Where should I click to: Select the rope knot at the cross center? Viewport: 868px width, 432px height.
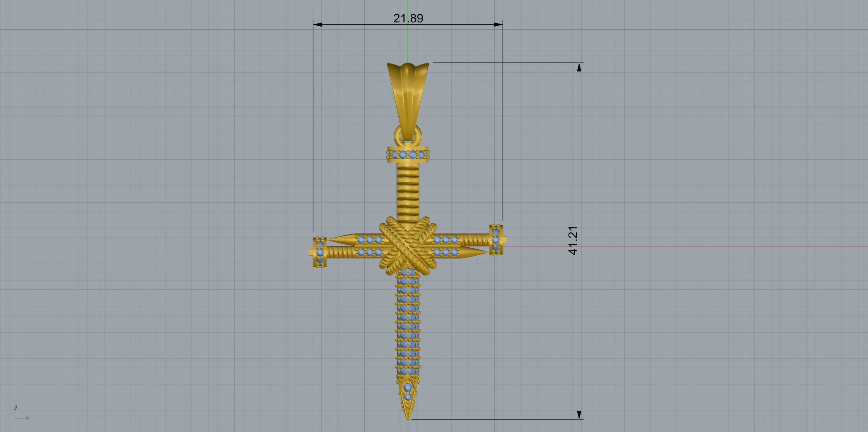tap(408, 246)
